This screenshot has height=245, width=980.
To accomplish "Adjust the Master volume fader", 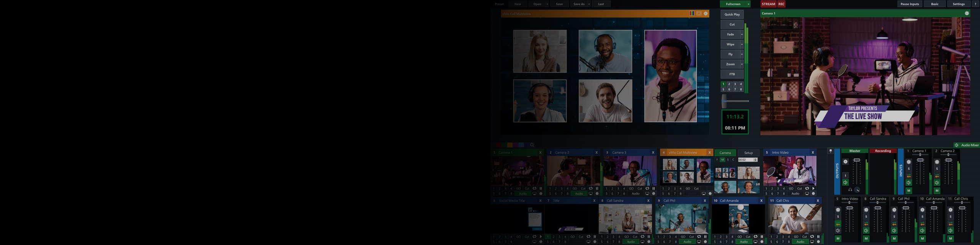I will pos(857,160).
